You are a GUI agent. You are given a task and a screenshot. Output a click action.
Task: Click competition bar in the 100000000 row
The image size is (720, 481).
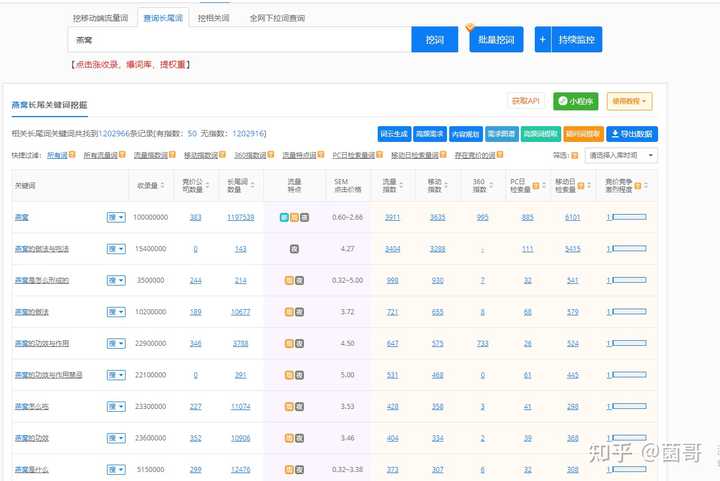point(629,217)
